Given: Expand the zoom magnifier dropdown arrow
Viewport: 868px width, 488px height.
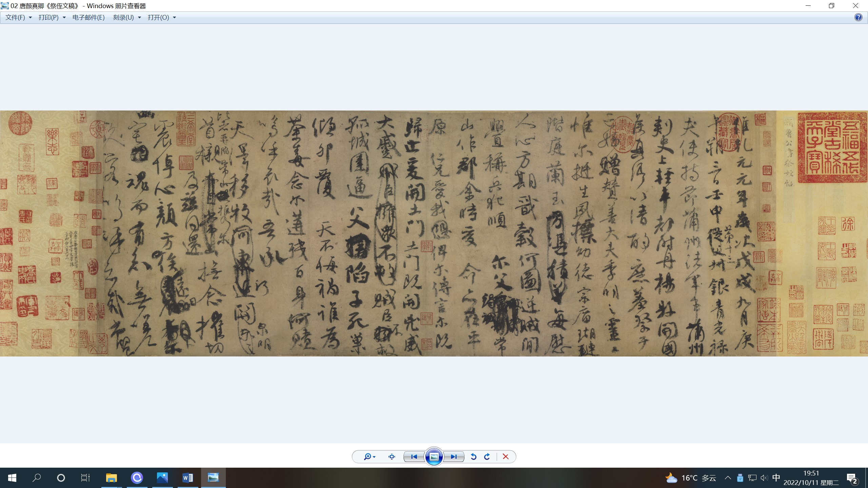Looking at the screenshot, I should tap(374, 457).
